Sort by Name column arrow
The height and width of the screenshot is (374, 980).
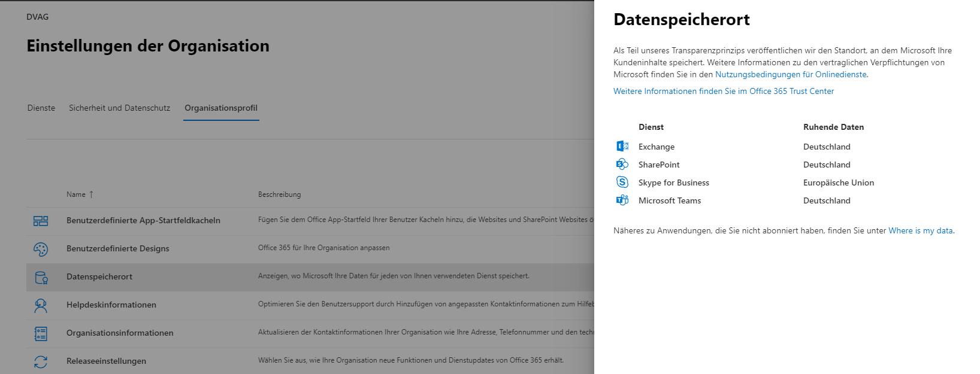pyautogui.click(x=91, y=194)
